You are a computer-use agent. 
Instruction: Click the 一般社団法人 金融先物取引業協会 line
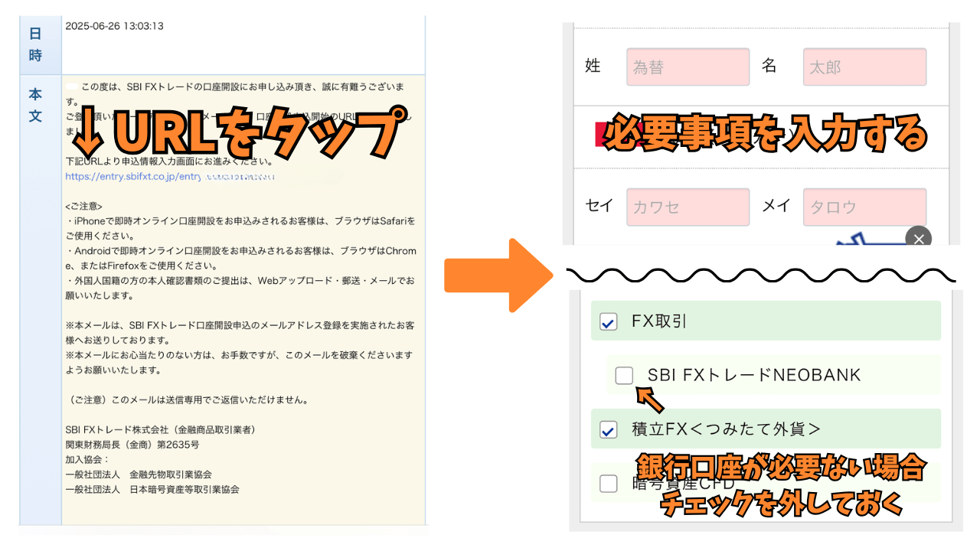[139, 474]
